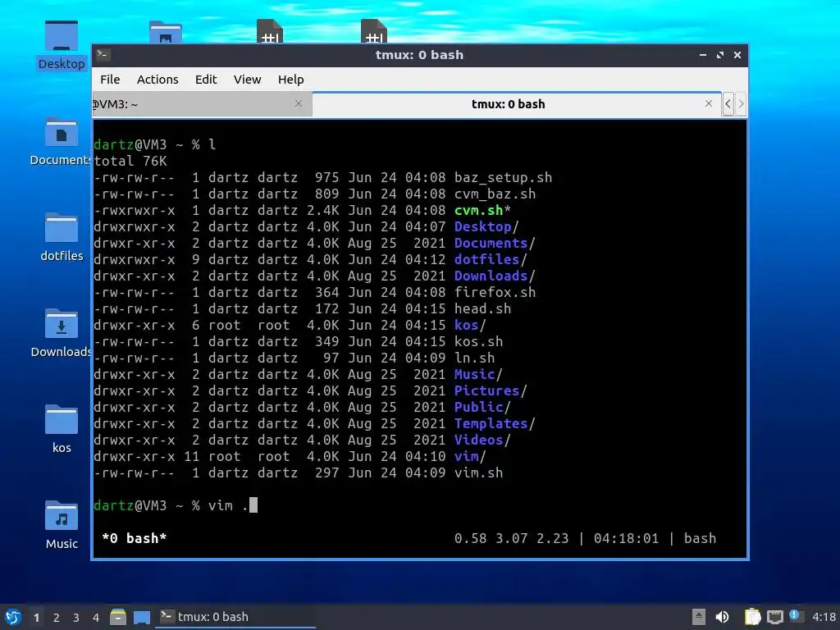
Task: Switch to workspace 1
Action: (36, 618)
